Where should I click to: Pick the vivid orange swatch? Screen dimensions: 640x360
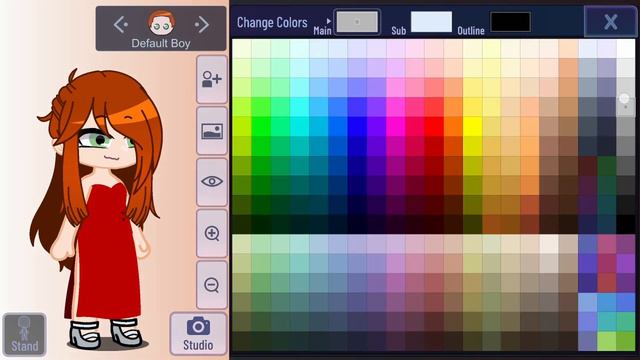[x=453, y=127]
